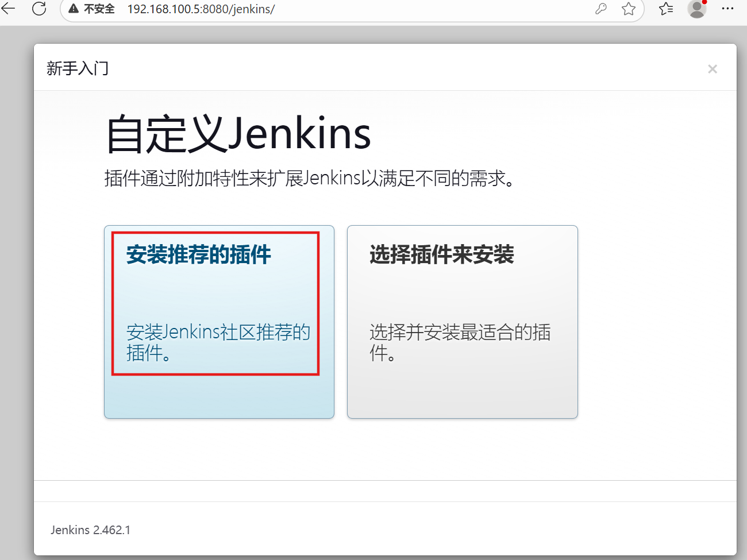
Task: Click the 新手入门 dialog title
Action: pos(78,68)
